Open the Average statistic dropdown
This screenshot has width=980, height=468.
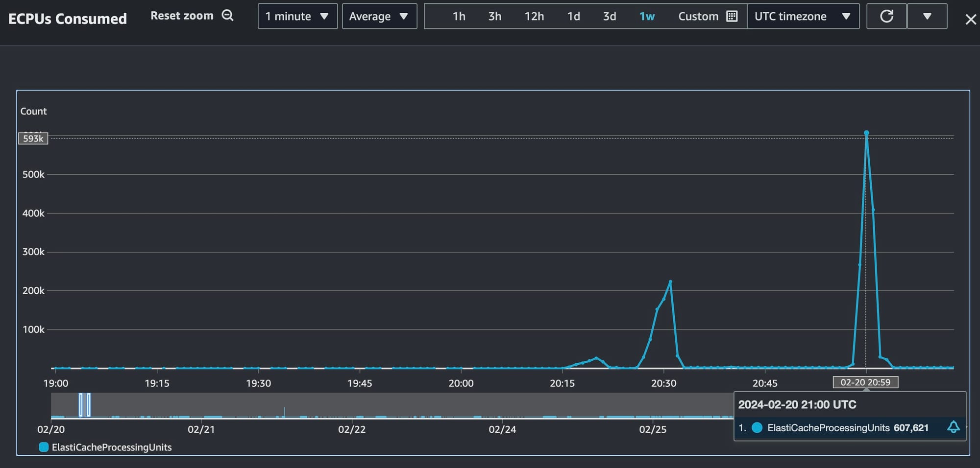379,16
